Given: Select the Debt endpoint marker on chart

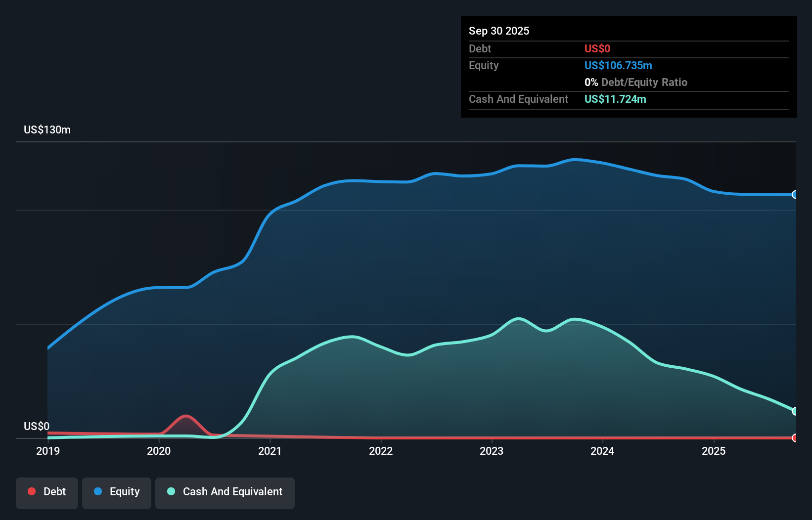Looking at the screenshot, I should 795,438.
